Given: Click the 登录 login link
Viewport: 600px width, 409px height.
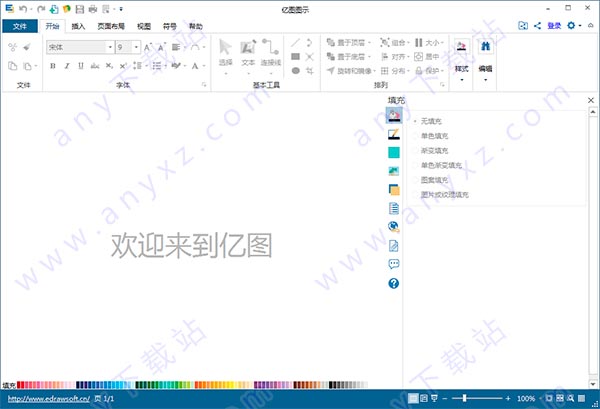Looking at the screenshot, I should click(554, 26).
